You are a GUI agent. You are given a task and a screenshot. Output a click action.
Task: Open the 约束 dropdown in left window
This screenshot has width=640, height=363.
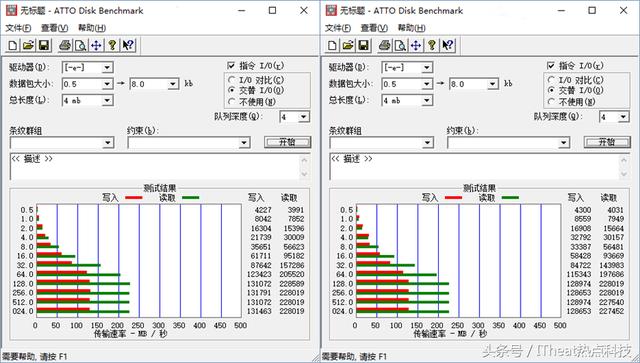click(x=244, y=143)
